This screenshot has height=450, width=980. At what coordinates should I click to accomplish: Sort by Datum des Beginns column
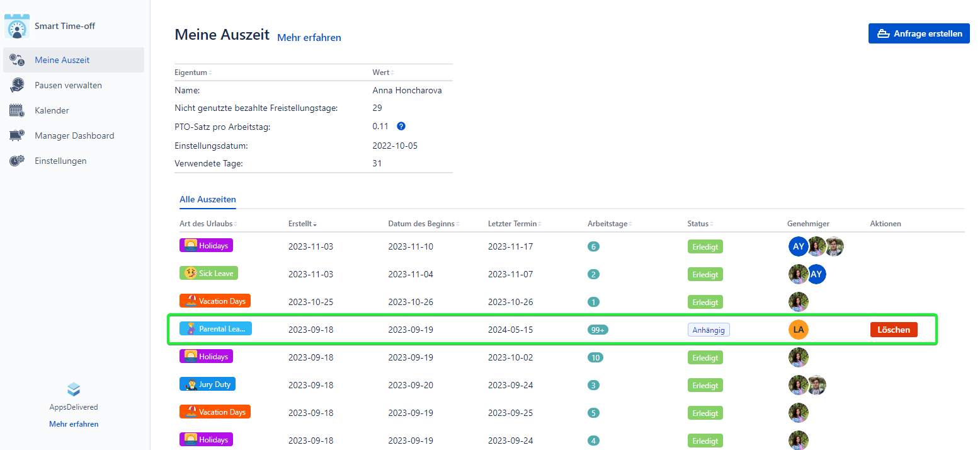click(x=423, y=224)
